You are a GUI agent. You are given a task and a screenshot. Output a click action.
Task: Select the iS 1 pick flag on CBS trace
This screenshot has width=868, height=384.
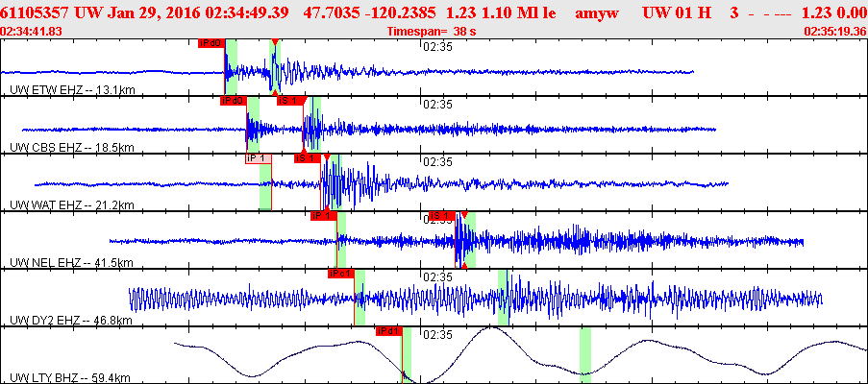click(x=290, y=101)
